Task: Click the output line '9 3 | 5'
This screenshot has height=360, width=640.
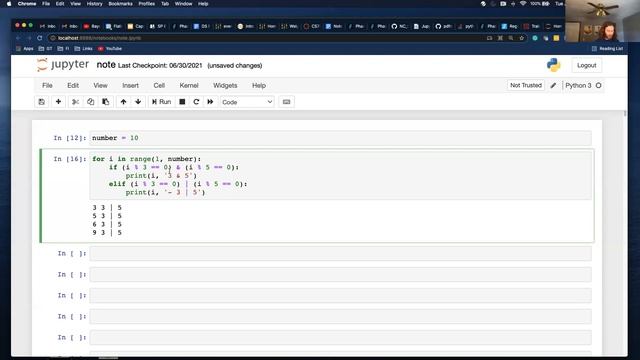Action: pos(107,233)
